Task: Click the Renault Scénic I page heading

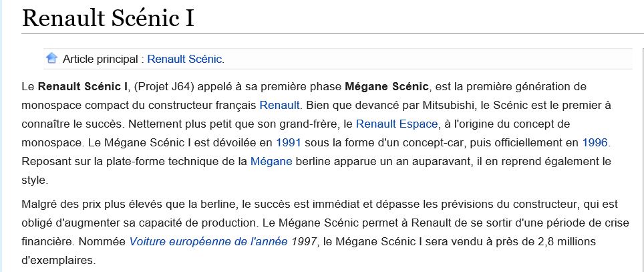Action: pos(108,19)
